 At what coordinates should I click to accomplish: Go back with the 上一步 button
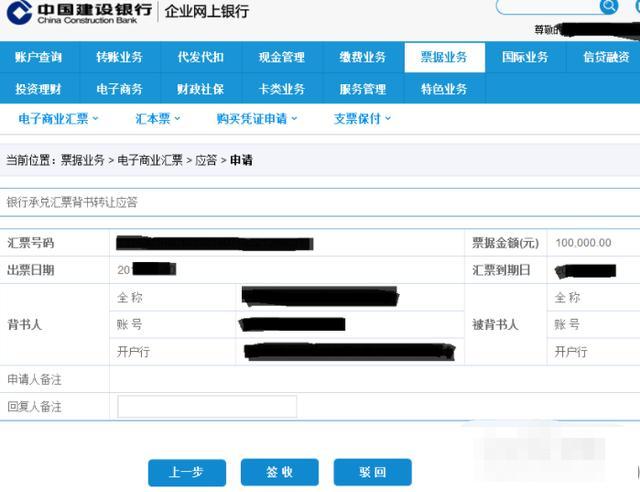pos(187,472)
